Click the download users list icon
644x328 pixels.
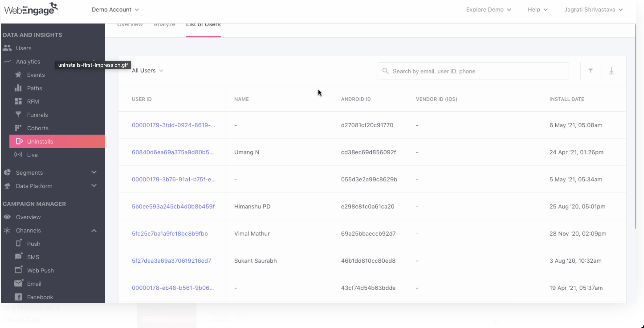611,71
